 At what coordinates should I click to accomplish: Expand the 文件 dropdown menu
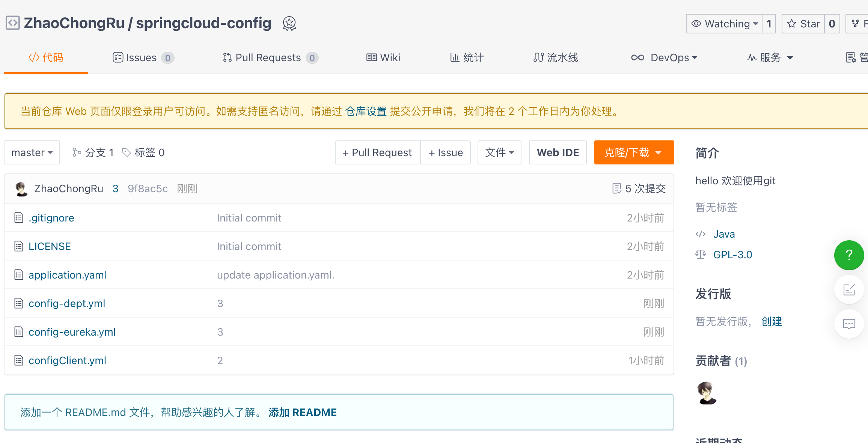click(x=499, y=152)
